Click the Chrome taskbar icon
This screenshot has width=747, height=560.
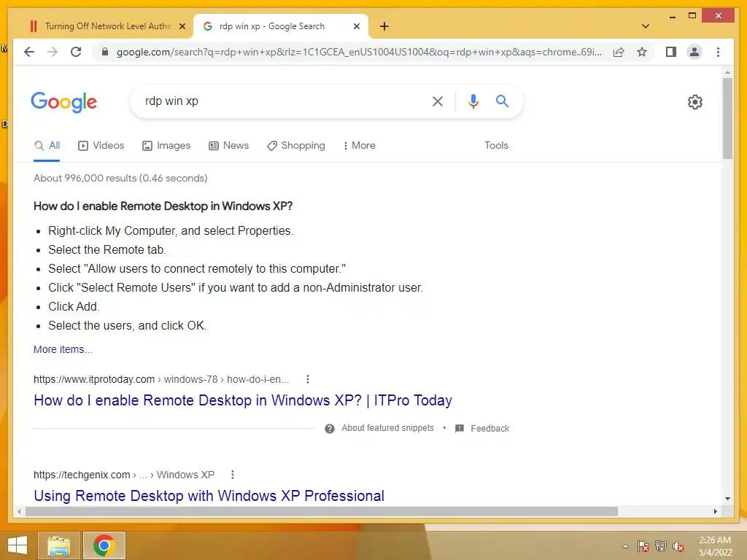pyautogui.click(x=104, y=545)
